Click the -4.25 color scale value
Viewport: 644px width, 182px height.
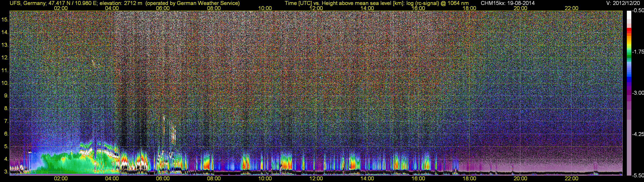(x=638, y=134)
